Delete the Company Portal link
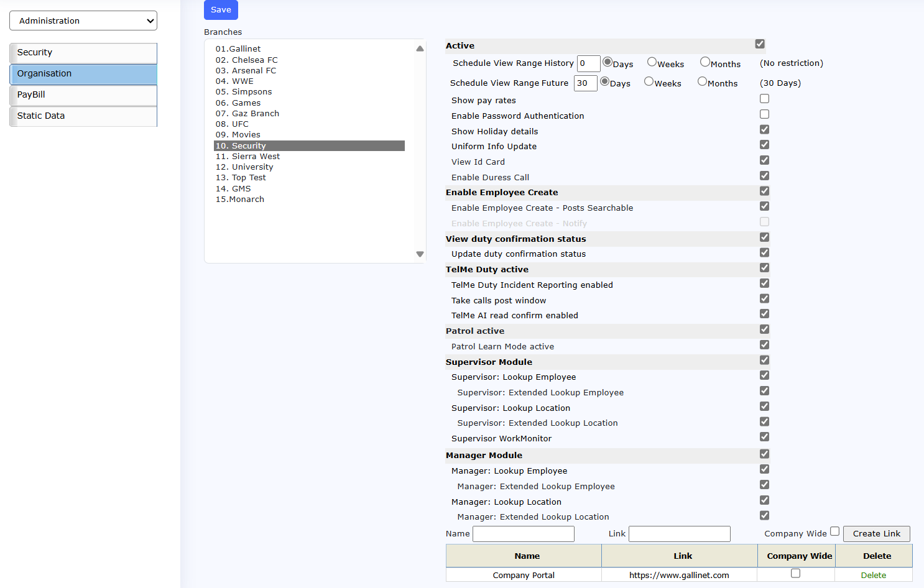The image size is (924, 588). (x=873, y=576)
